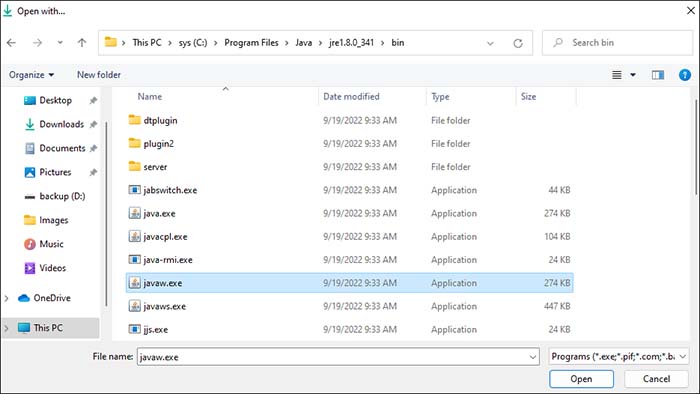Viewport: 700px width, 394px height.
Task: Focus the Search bin field
Action: [617, 43]
